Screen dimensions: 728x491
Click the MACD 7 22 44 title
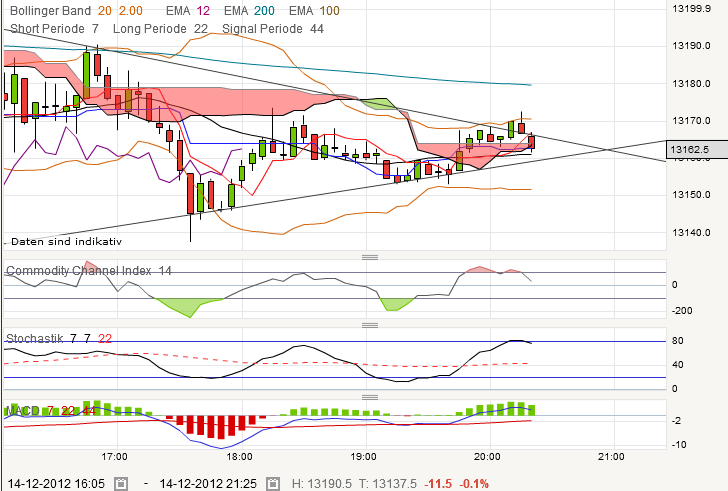50,411
